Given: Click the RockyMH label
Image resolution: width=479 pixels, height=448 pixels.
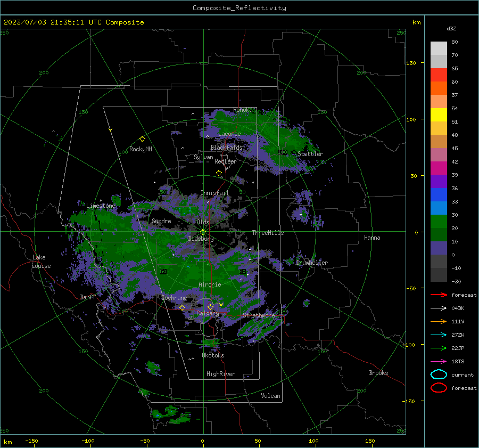Looking at the screenshot, I should [x=141, y=149].
